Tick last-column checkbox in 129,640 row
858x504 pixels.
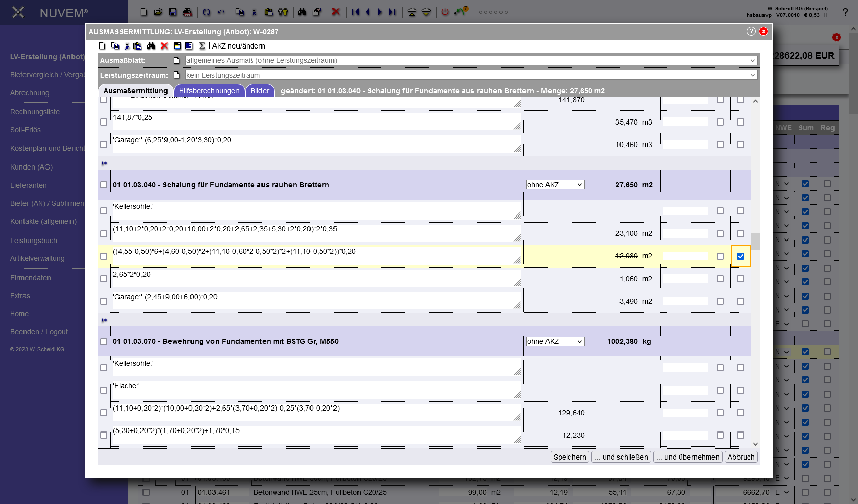741,413
